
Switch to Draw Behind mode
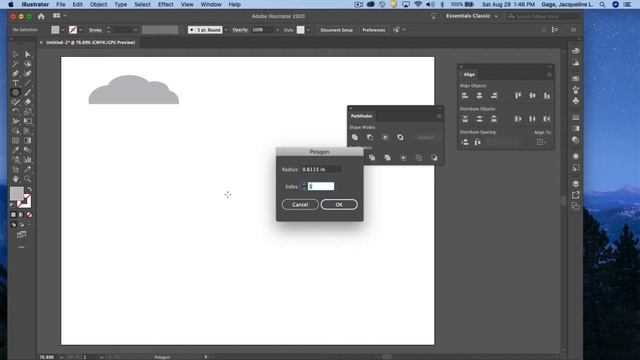(21, 224)
